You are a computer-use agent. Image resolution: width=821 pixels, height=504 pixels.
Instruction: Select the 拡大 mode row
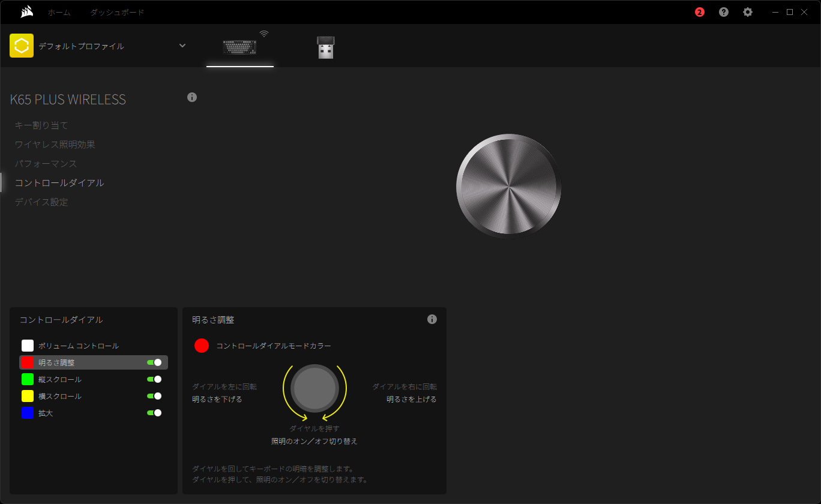click(94, 413)
